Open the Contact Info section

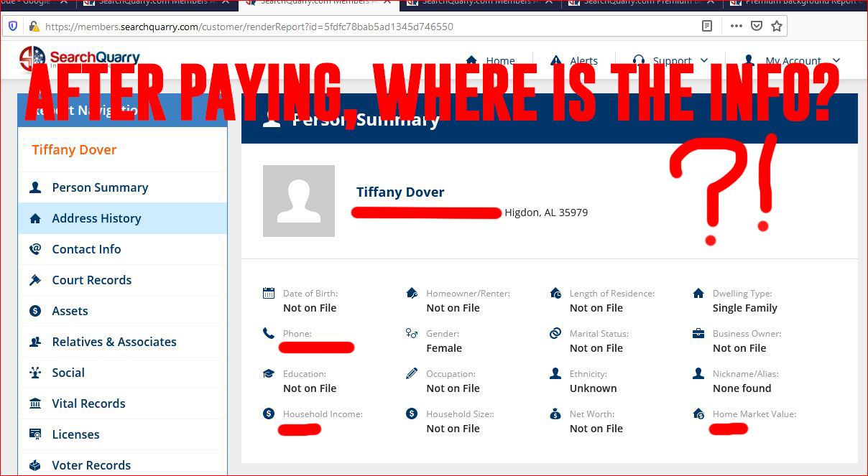click(x=122, y=249)
